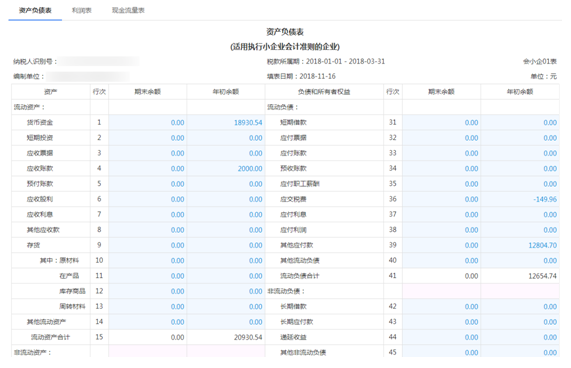Click the 纳税人识别号 label
Screen dimensions: 571x368
click(x=35, y=61)
